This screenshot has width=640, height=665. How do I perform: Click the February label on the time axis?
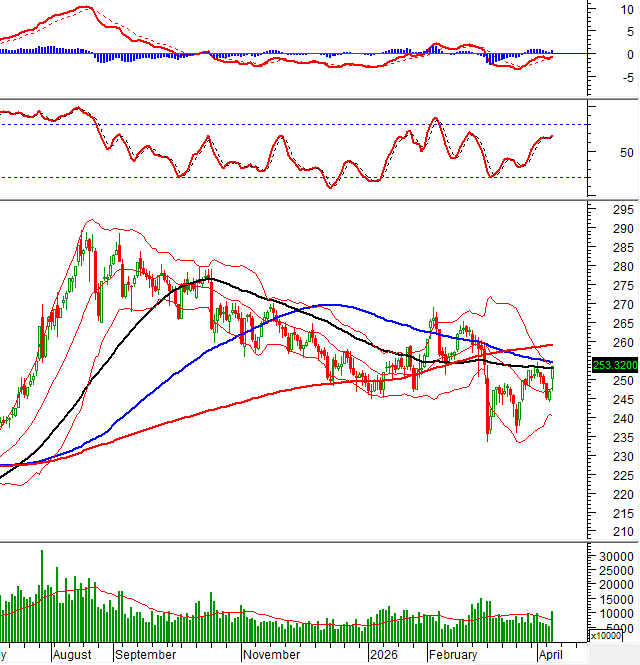click(x=453, y=655)
